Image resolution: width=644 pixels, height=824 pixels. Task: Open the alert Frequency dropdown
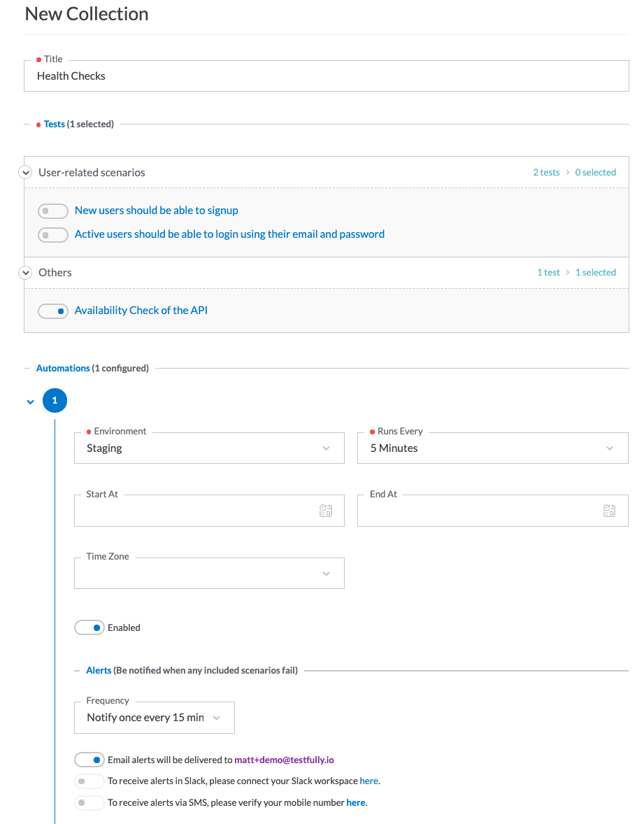(x=155, y=718)
